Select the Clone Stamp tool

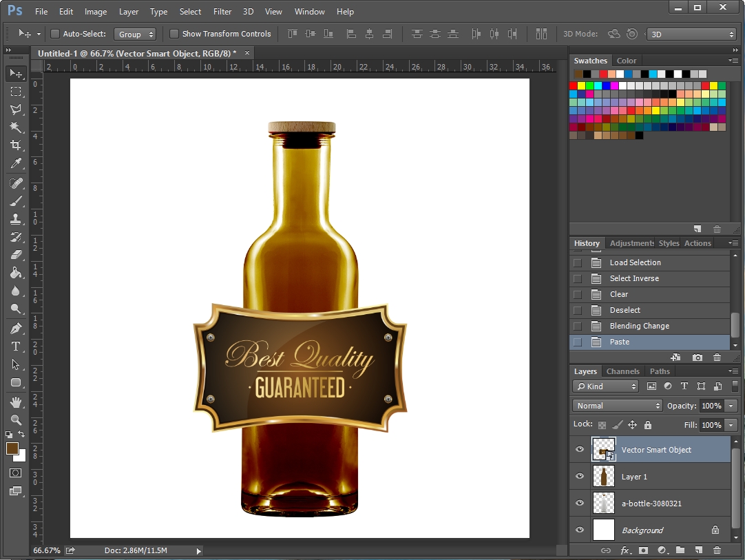(x=16, y=218)
